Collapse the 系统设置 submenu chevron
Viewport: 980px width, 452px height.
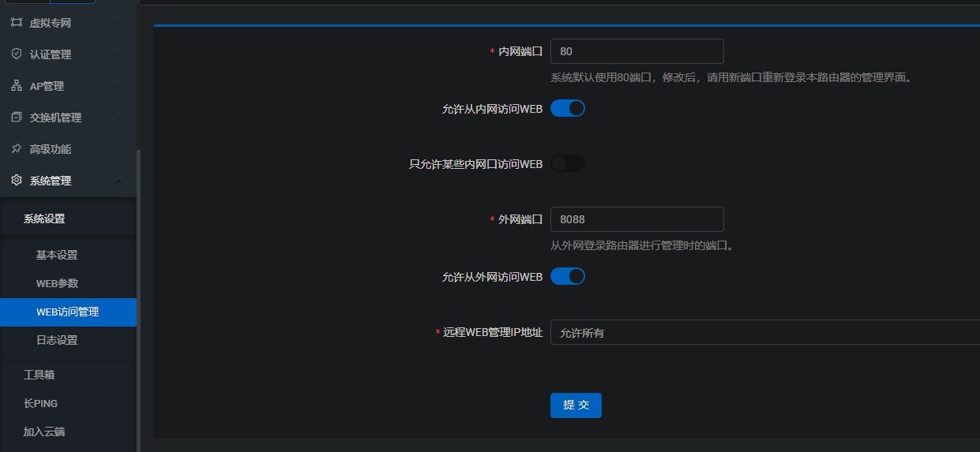(118, 219)
